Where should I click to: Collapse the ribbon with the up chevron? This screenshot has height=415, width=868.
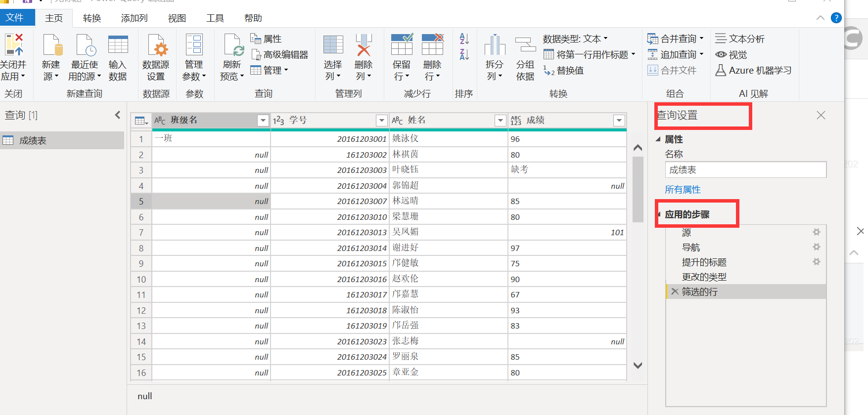(x=821, y=18)
